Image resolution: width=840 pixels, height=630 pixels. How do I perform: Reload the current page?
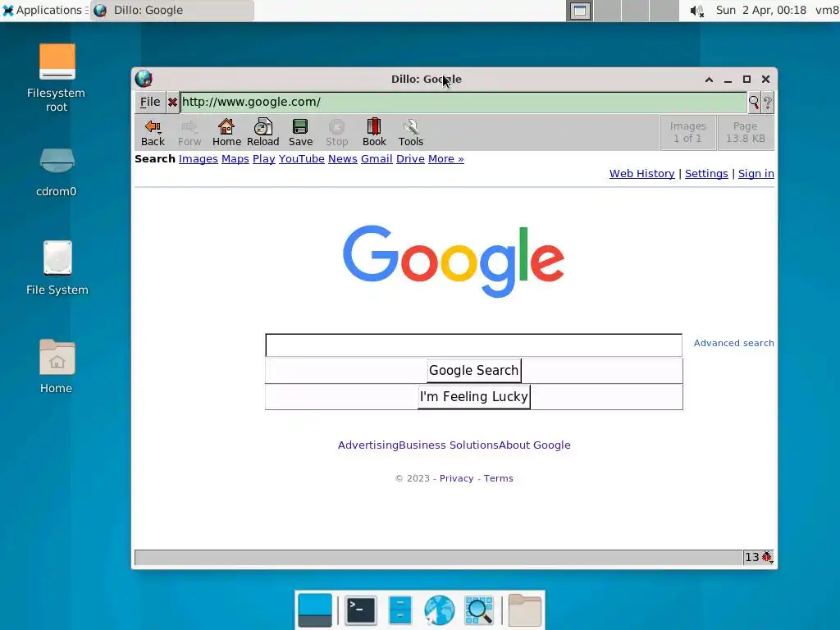[x=262, y=132]
